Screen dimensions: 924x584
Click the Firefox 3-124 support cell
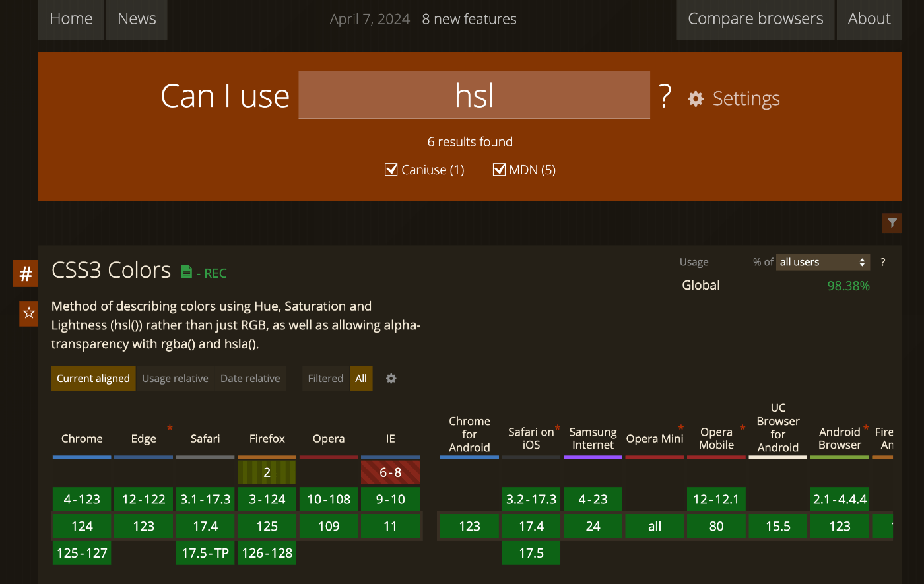(267, 500)
